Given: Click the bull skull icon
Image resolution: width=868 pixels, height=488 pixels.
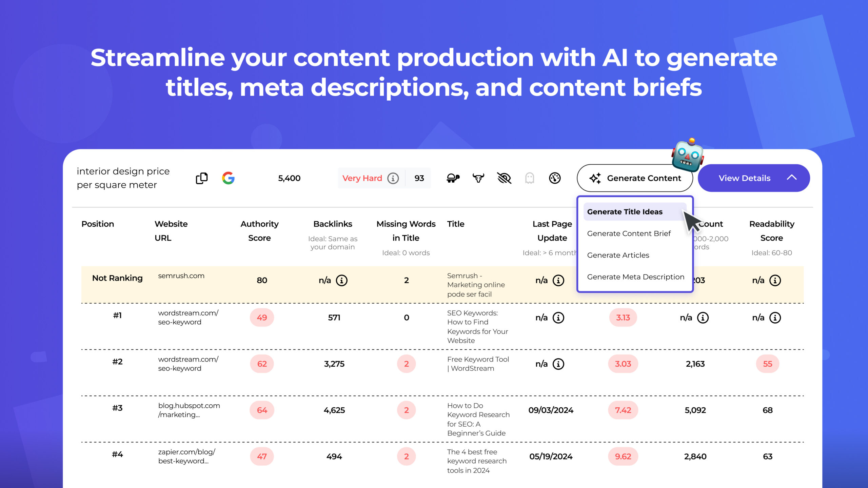Looking at the screenshot, I should click(x=478, y=178).
